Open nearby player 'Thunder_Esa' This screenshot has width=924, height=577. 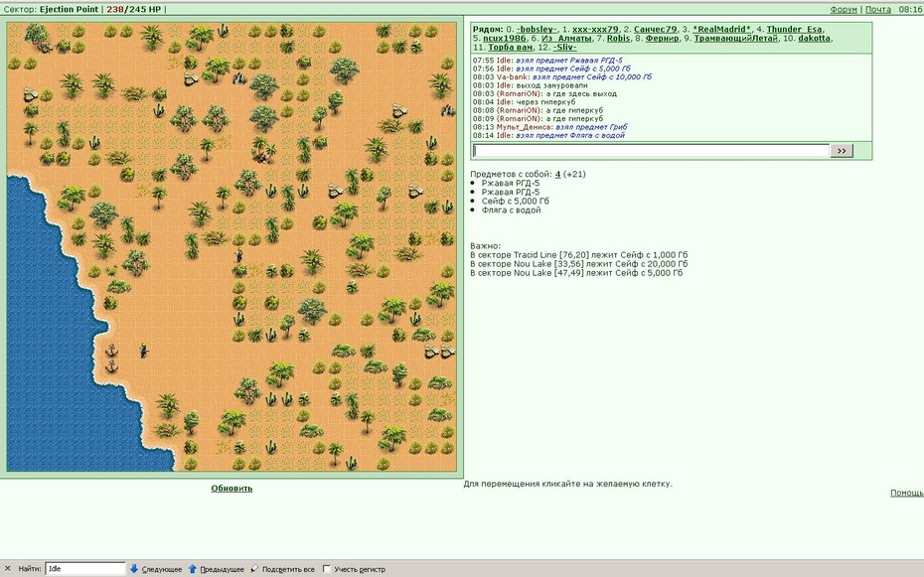pyautogui.click(x=794, y=29)
